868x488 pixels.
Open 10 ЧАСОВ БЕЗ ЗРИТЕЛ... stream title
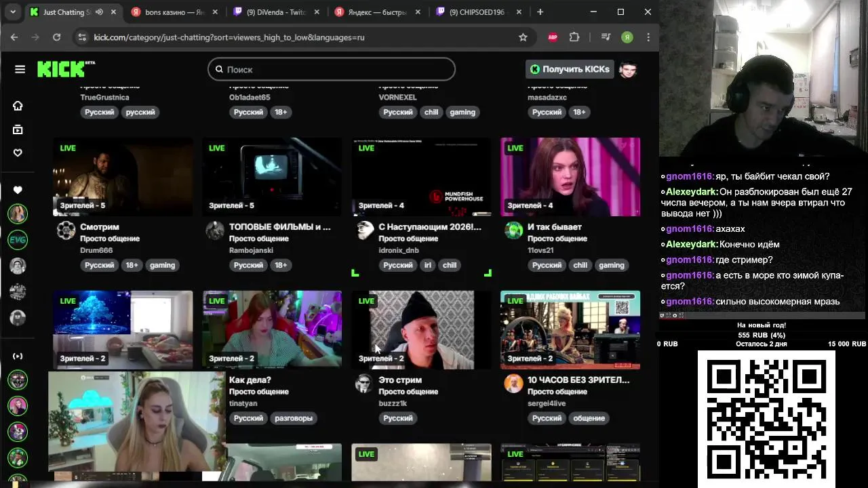pos(578,380)
